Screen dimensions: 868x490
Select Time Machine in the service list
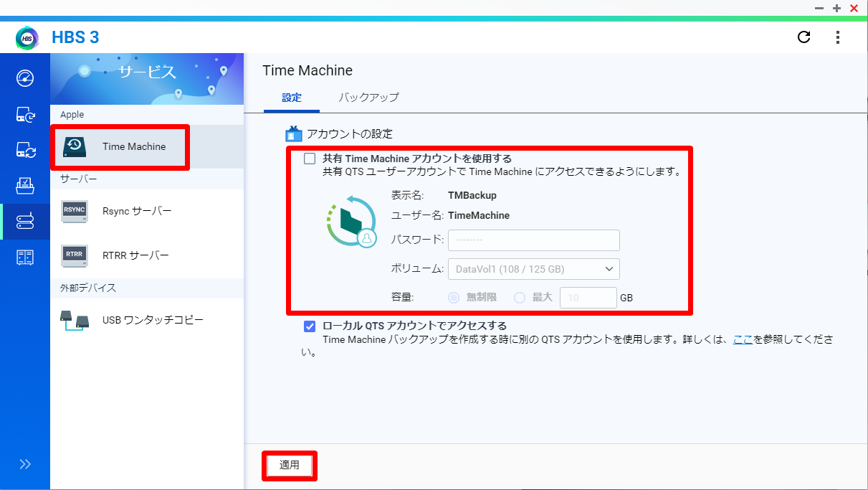pyautogui.click(x=147, y=146)
